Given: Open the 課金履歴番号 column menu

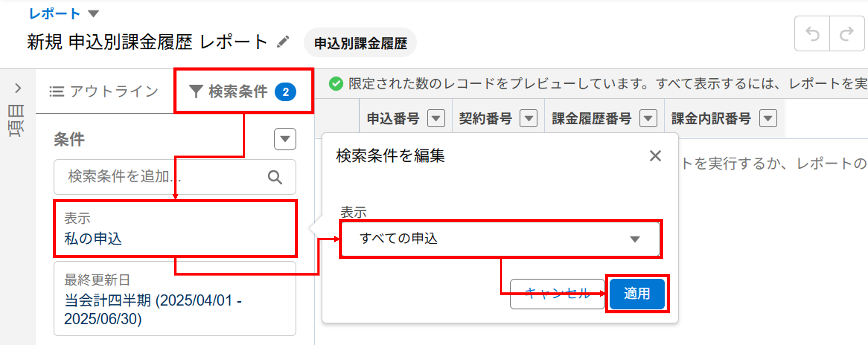Looking at the screenshot, I should tap(649, 118).
